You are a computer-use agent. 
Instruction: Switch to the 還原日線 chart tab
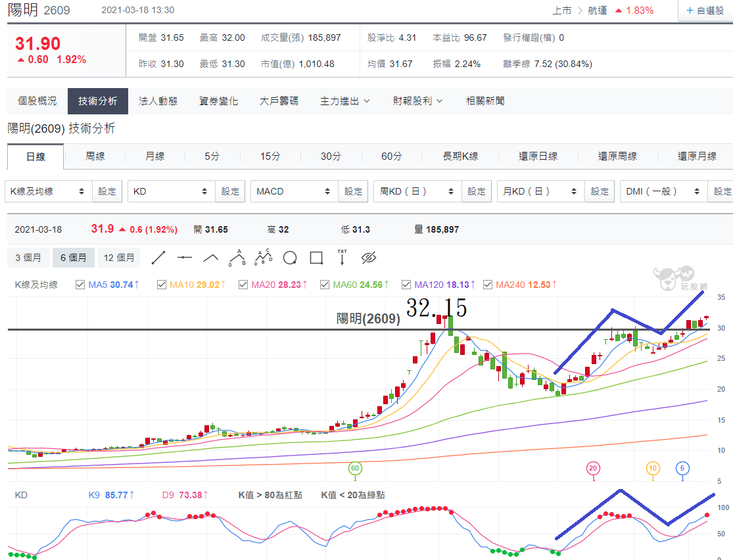538,156
